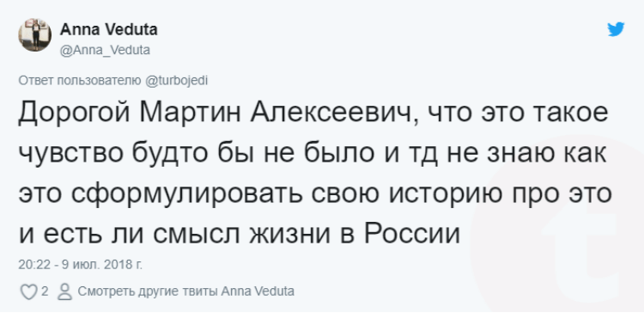Click the like count '2'

pos(45,292)
